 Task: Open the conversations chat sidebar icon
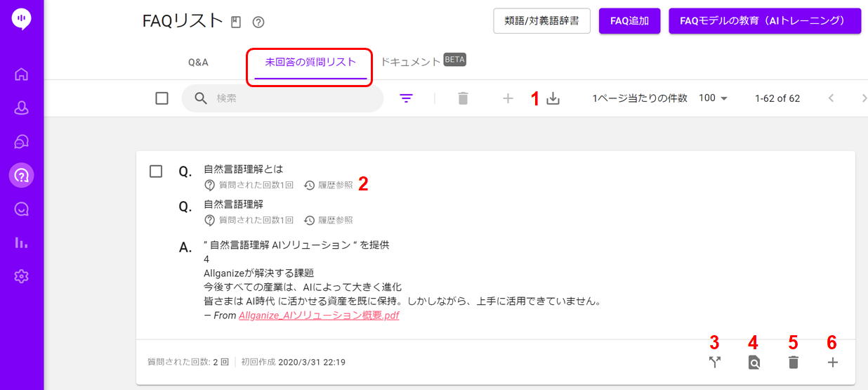[x=22, y=141]
